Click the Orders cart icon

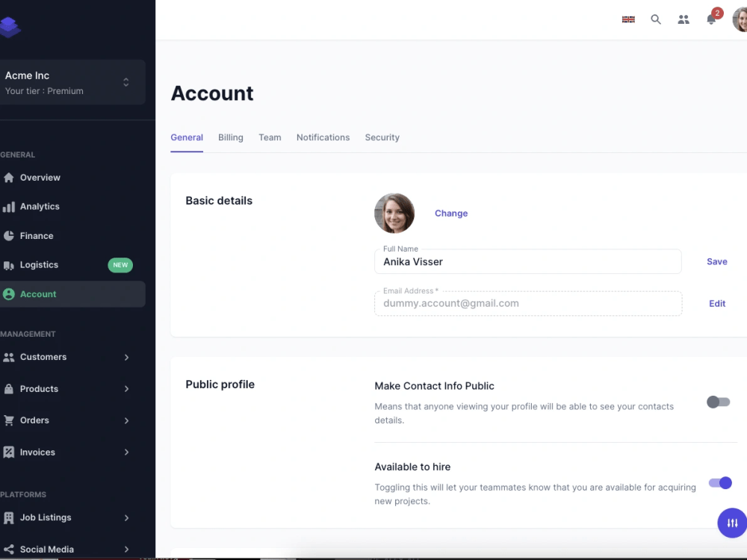pos(8,420)
